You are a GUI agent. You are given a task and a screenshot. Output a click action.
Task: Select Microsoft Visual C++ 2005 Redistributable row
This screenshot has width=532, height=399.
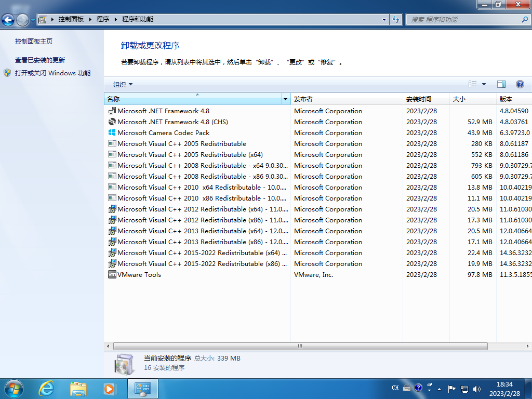pos(318,144)
